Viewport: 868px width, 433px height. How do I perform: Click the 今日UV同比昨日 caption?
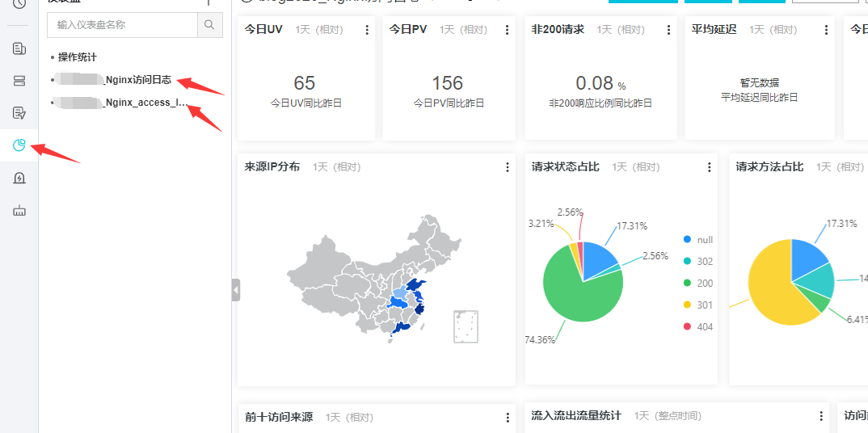pyautogui.click(x=306, y=103)
